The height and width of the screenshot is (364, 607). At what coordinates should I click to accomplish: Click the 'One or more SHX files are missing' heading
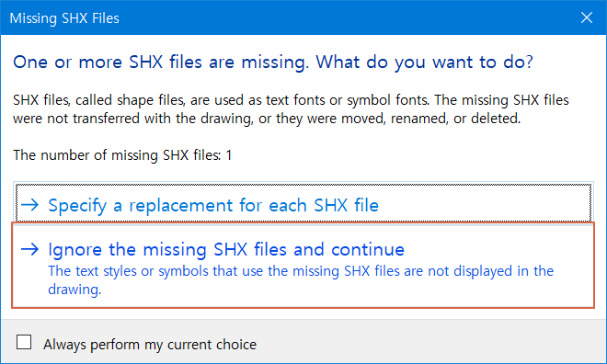coord(273,62)
